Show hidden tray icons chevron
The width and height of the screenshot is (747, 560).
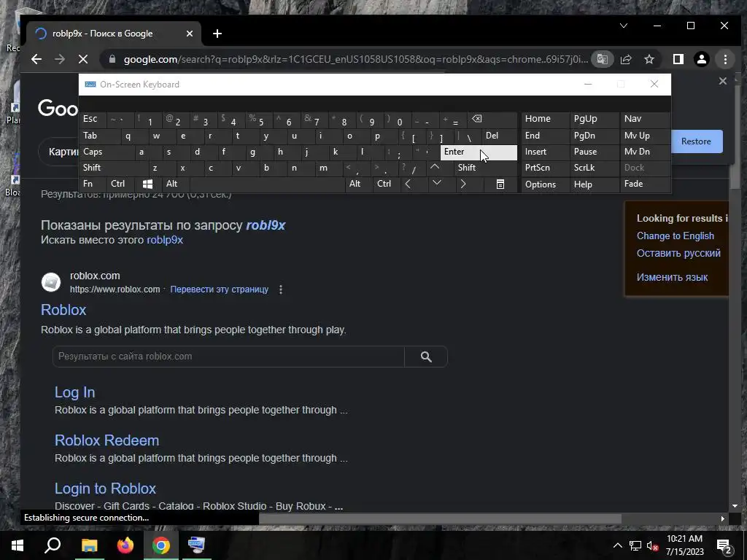coord(617,545)
